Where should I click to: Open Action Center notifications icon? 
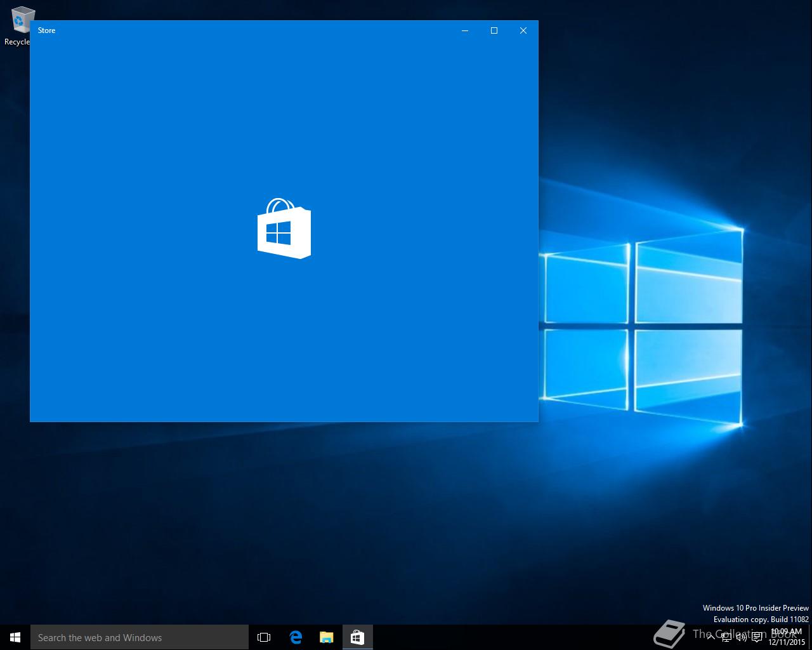click(757, 637)
